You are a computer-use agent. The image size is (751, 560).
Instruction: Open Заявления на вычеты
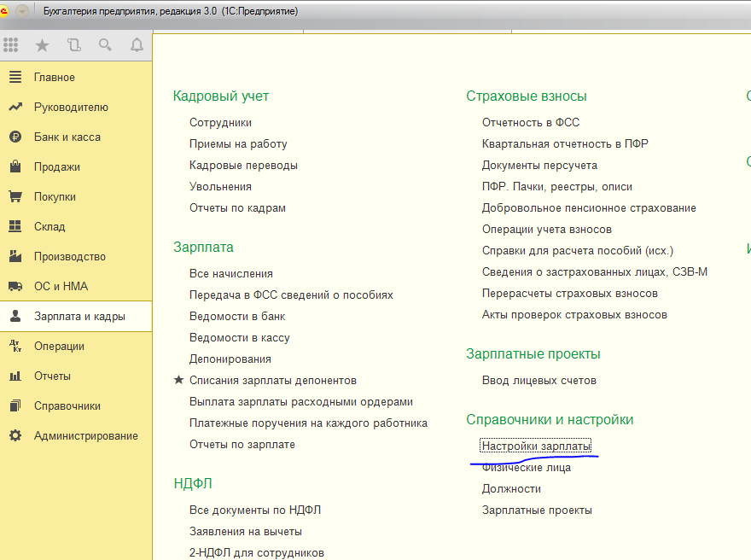pyautogui.click(x=245, y=532)
